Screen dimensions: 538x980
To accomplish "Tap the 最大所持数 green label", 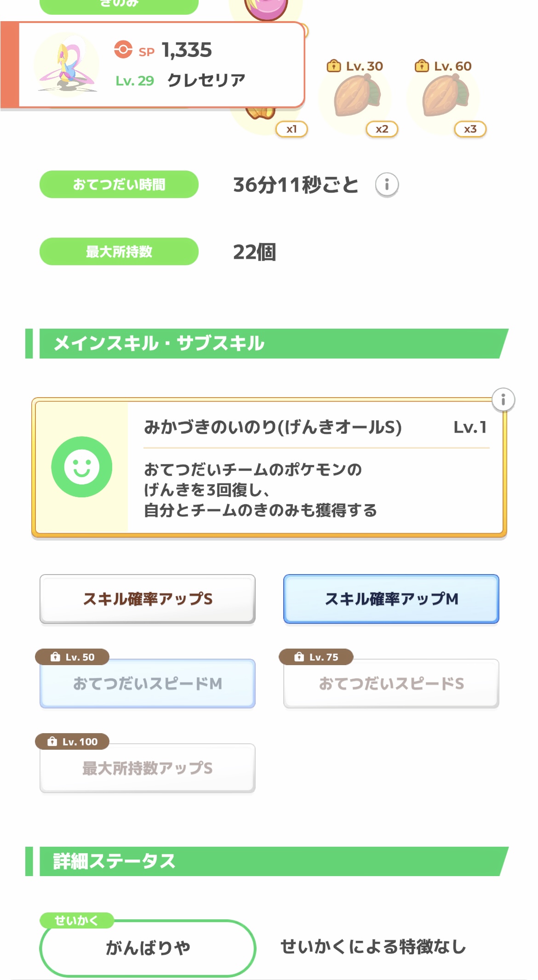I will (119, 251).
